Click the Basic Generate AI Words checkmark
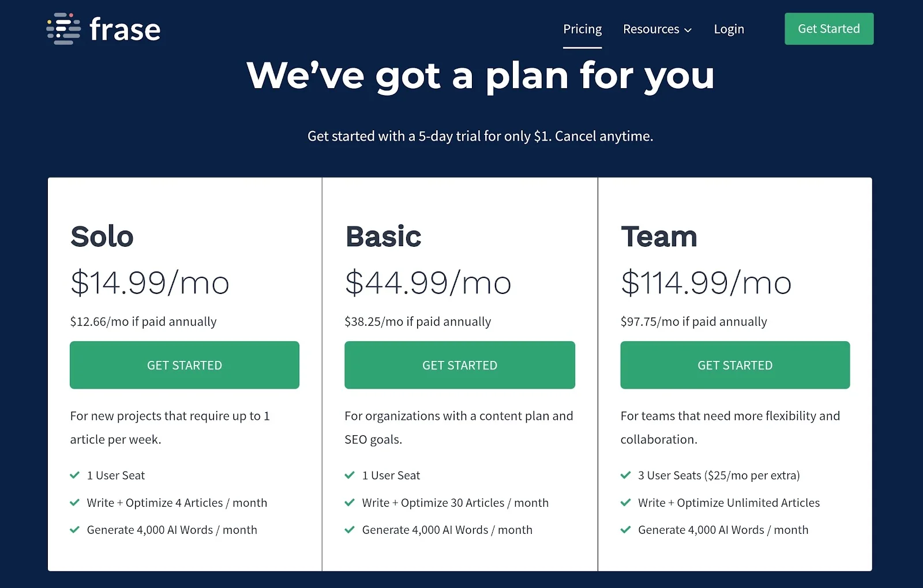Viewport: 923px width, 588px height. 350,530
